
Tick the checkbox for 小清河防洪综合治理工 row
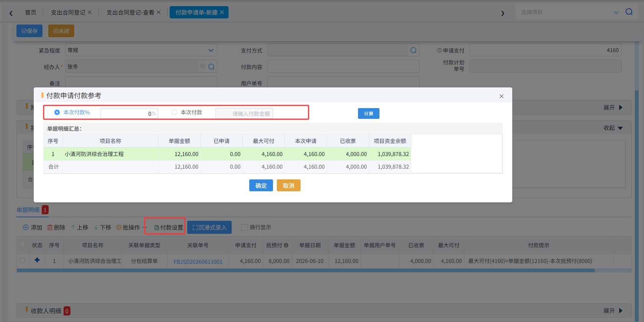pos(22,260)
